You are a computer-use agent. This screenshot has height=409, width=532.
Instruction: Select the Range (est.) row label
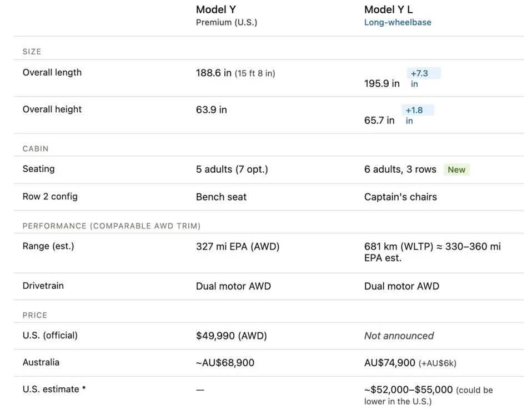(x=48, y=246)
